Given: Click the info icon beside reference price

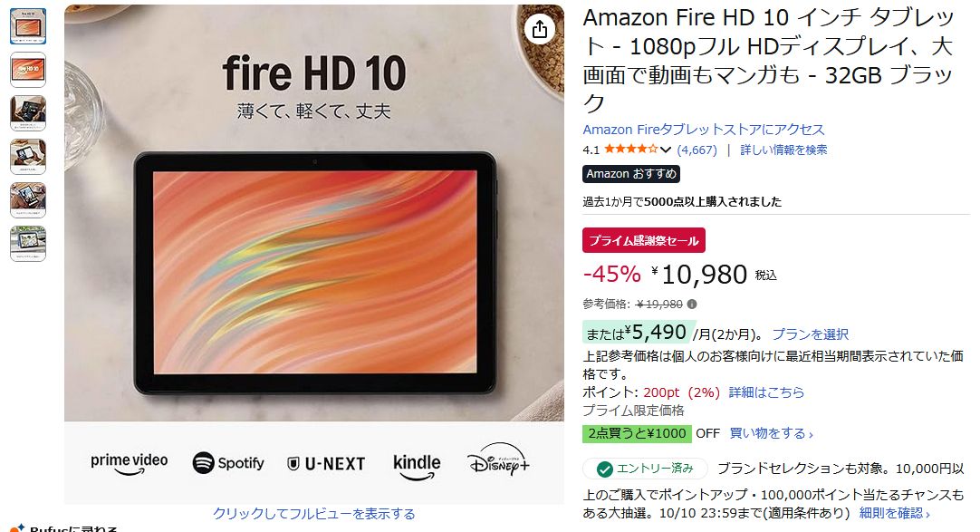Looking at the screenshot, I should pos(692,305).
